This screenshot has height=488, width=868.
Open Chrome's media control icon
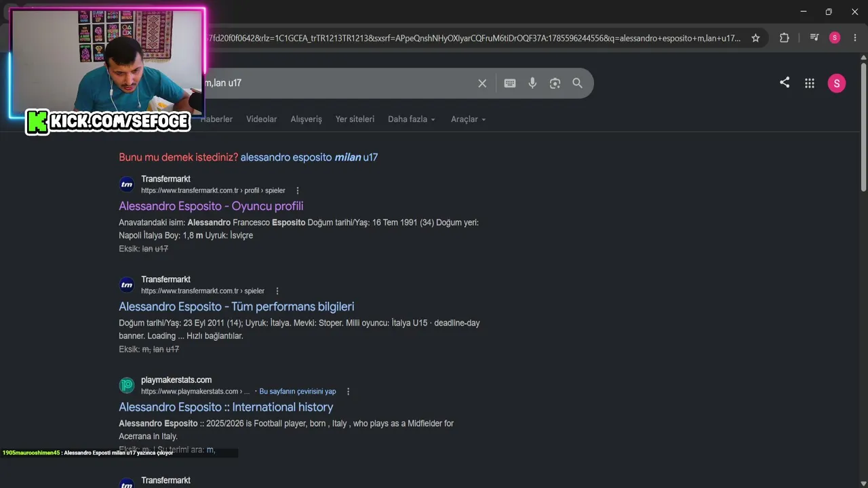(814, 38)
